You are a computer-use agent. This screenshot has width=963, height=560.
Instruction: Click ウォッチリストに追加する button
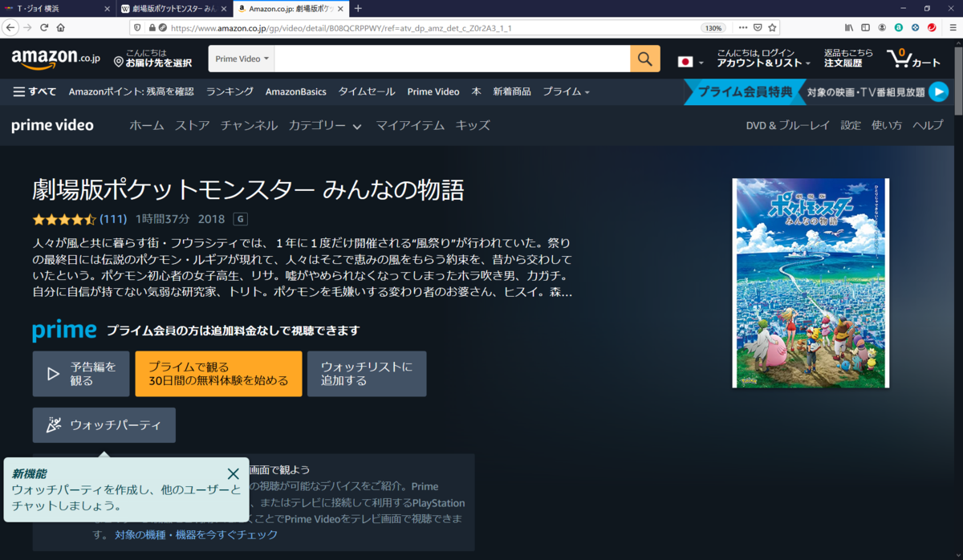[x=368, y=374]
